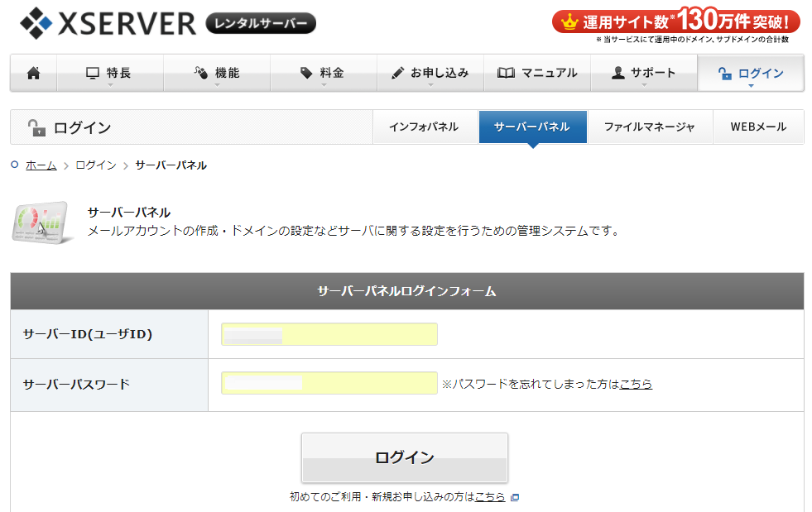Switch to the ファイルマネージャ tab
The image size is (812, 512).
pyautogui.click(x=649, y=127)
